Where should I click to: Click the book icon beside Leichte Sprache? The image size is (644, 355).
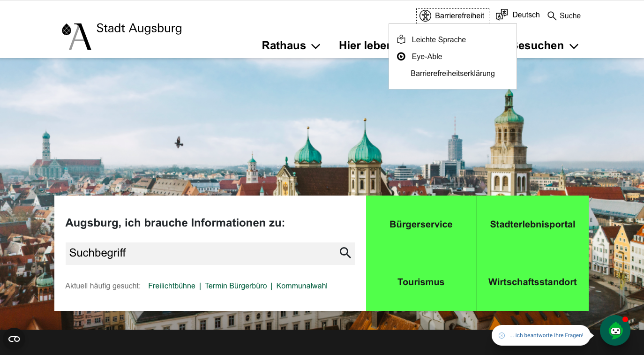(x=401, y=39)
